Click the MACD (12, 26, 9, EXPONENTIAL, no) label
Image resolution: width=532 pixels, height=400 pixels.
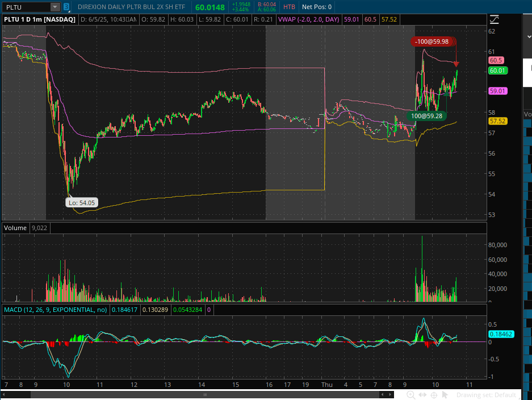[x=55, y=310]
